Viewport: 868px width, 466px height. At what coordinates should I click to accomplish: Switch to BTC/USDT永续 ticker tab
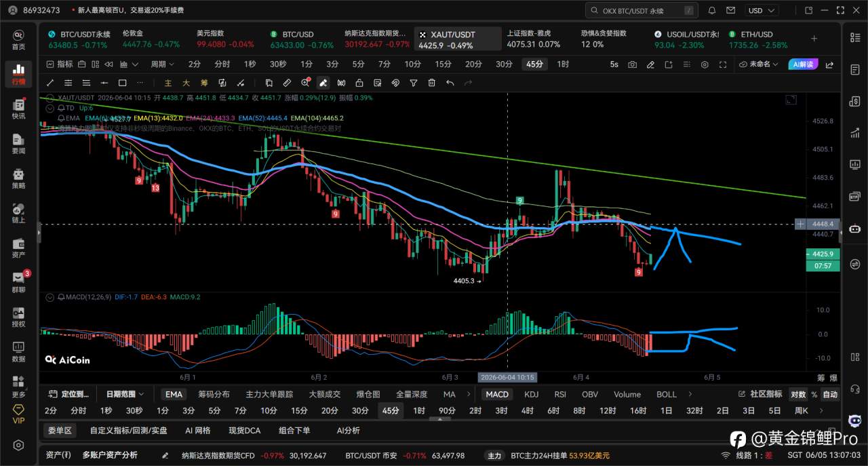pyautogui.click(x=78, y=39)
